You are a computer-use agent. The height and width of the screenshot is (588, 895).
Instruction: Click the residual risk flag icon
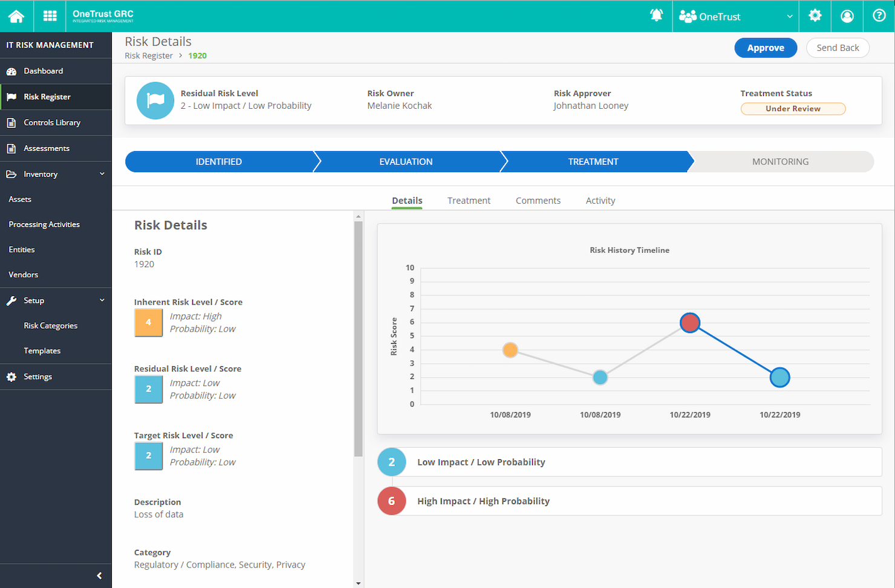click(x=155, y=100)
